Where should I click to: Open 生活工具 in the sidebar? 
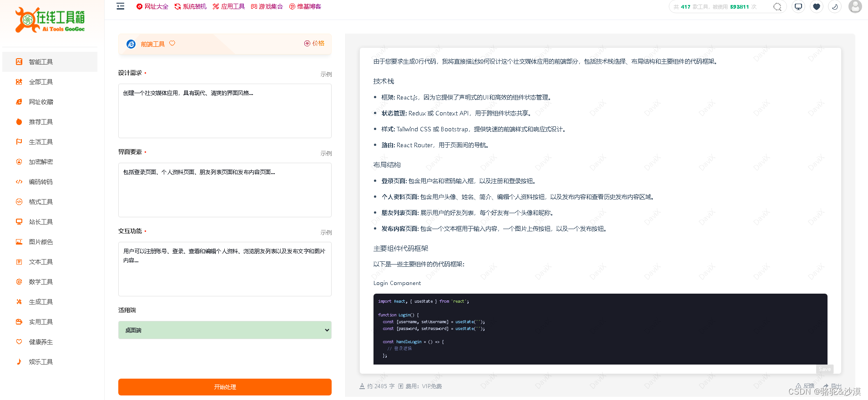(50, 142)
